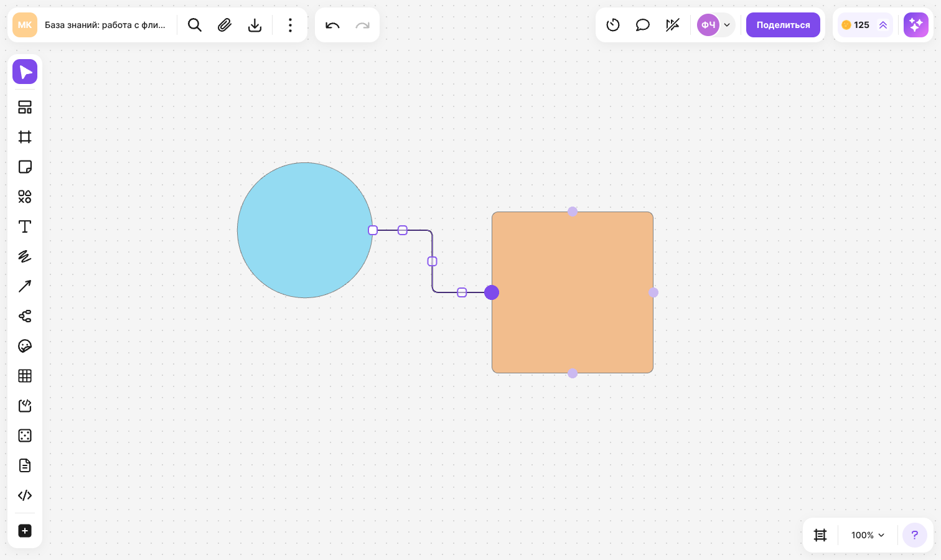The height and width of the screenshot is (560, 941).
Task: Open the help question mark button
Action: [915, 535]
